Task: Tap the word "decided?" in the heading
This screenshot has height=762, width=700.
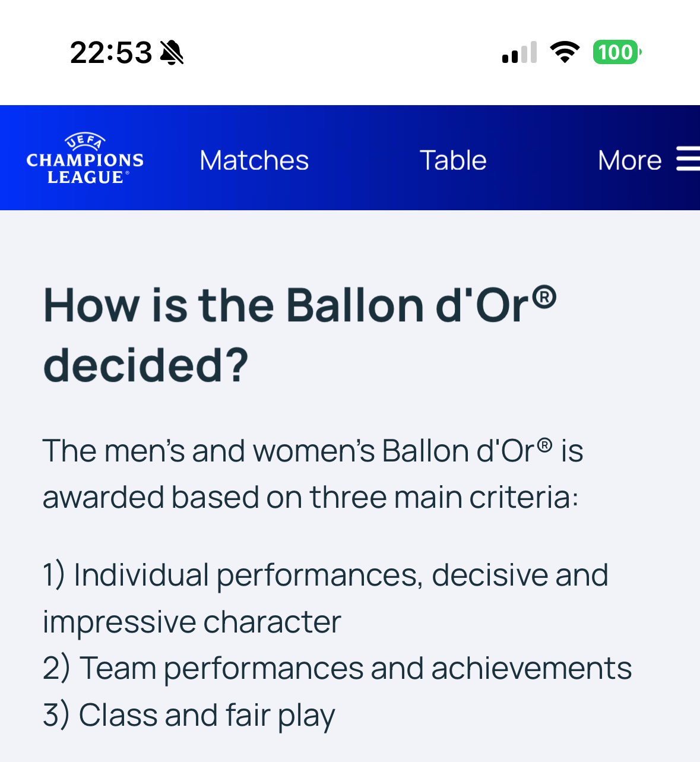Action: point(146,365)
